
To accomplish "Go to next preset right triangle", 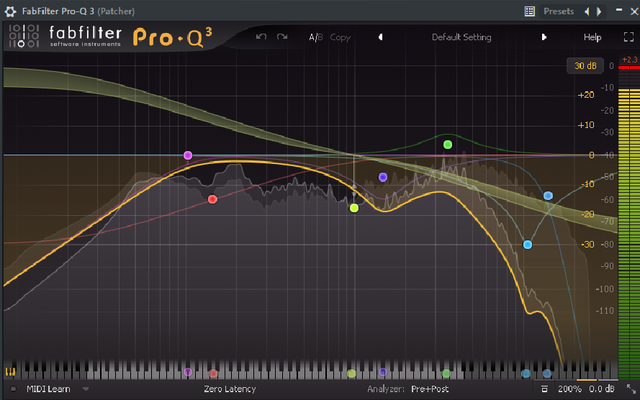I will pos(544,37).
